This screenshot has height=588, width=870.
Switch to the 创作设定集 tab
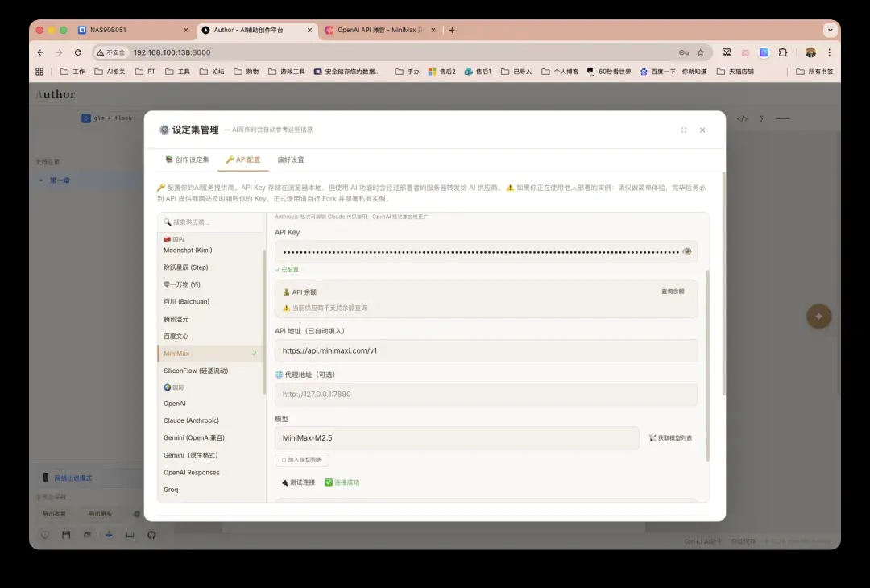187,159
